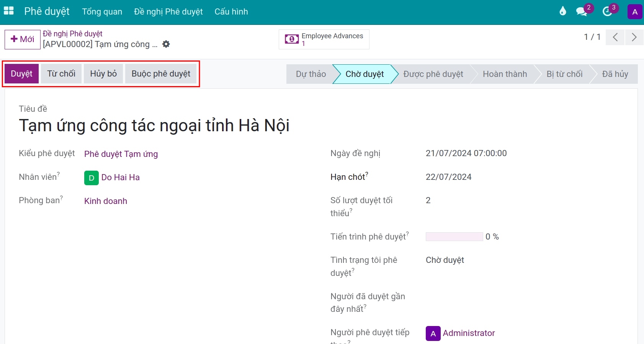Click the droplet debug icon in top bar

562,11
